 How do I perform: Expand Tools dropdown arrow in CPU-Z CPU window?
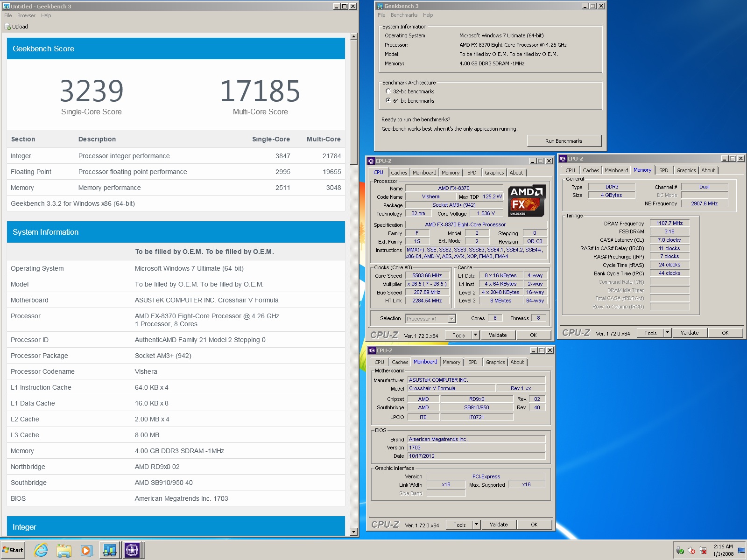point(475,335)
